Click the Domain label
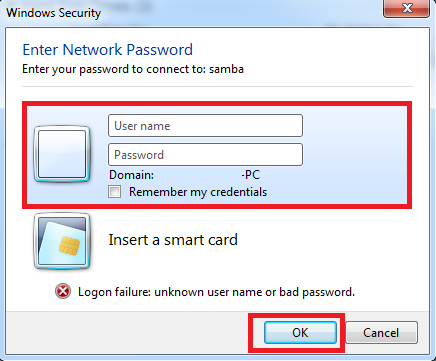This screenshot has width=436, height=361. [131, 175]
